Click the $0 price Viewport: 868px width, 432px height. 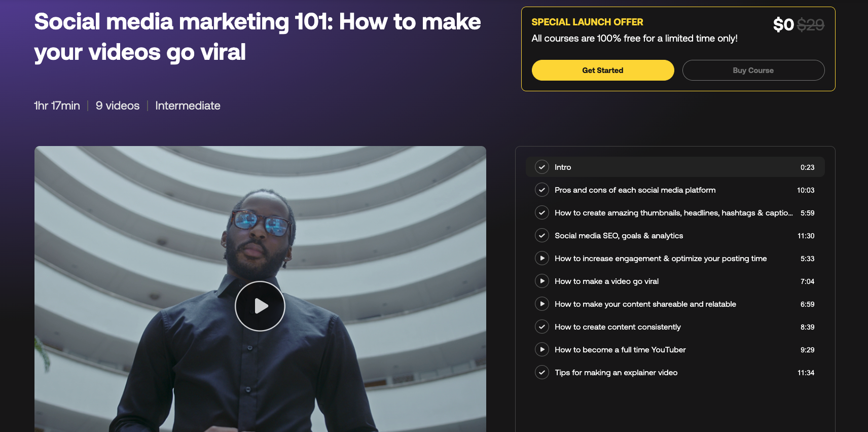coord(783,24)
